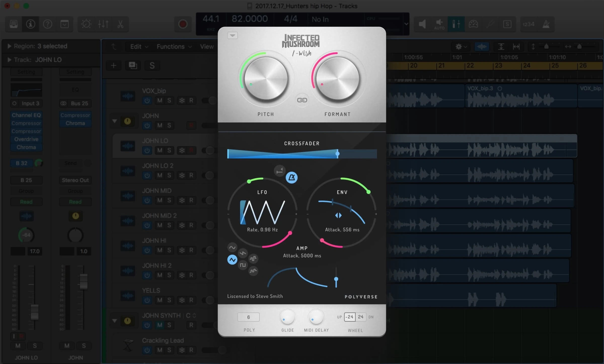Image resolution: width=604 pixels, height=364 pixels.
Task: Click the Crossfader slider handle
Action: click(337, 154)
